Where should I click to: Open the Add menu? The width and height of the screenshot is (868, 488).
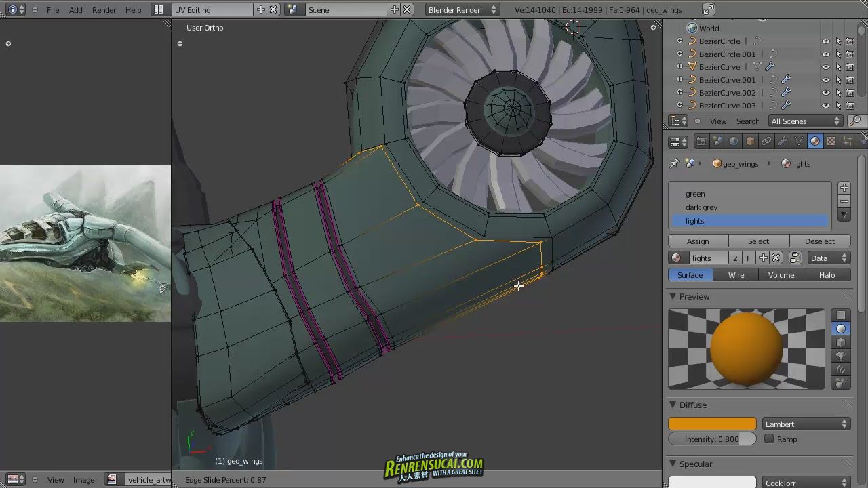(76, 9)
